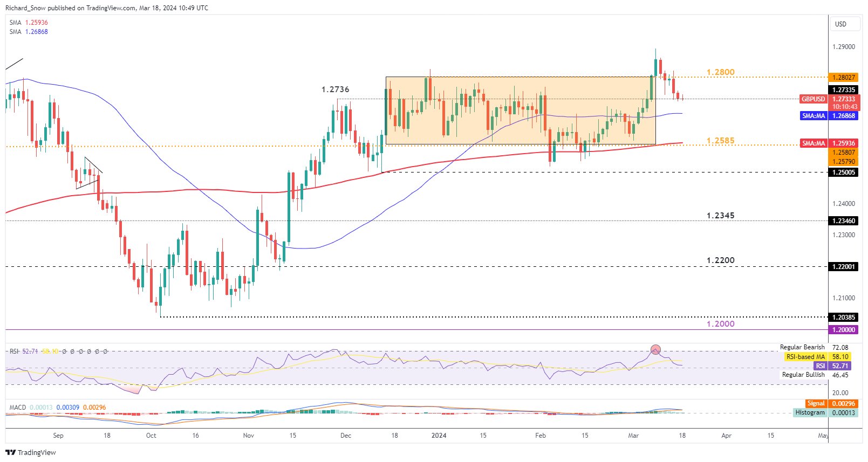
Task: Select the 1.22001 price tag
Action: pos(843,267)
